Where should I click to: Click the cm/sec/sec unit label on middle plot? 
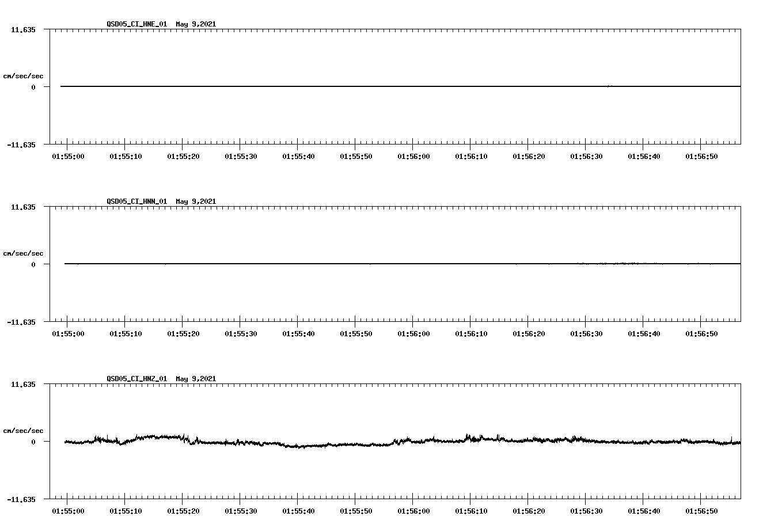(24, 253)
